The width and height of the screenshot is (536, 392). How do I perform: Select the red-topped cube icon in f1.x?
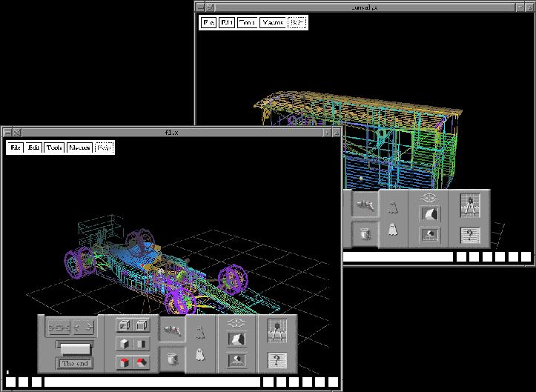(x=124, y=362)
